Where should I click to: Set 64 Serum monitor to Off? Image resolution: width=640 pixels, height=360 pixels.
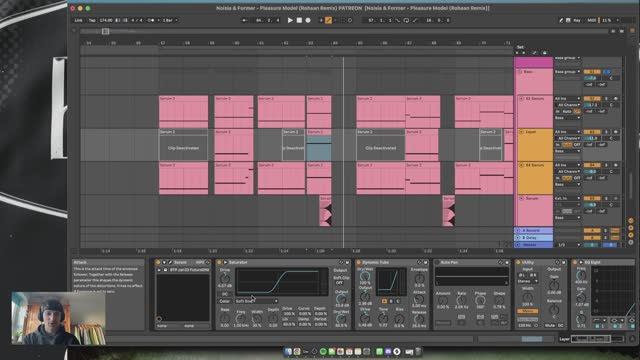coord(577,178)
